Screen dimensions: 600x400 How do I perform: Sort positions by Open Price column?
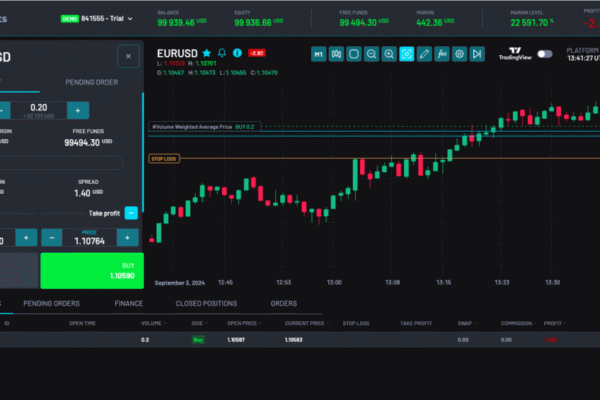pyautogui.click(x=241, y=324)
